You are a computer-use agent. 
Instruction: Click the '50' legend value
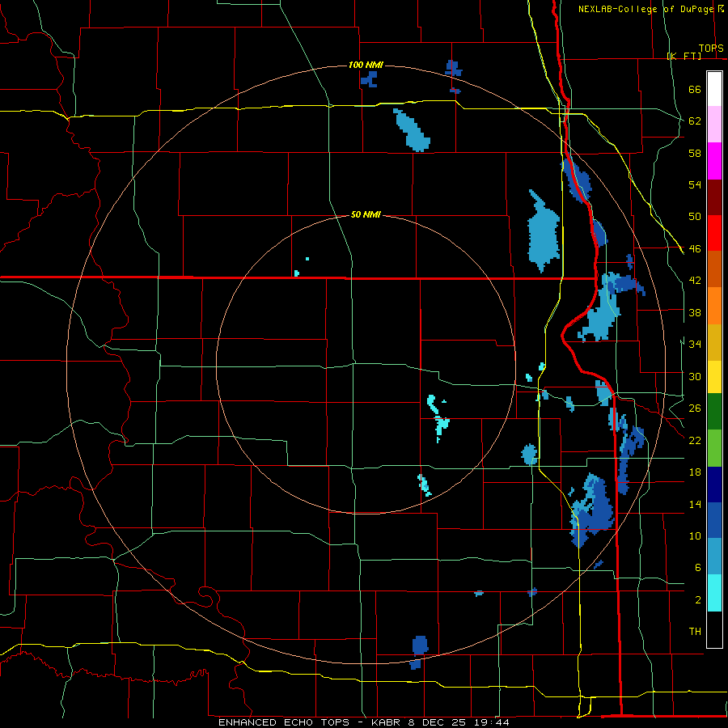(x=695, y=217)
